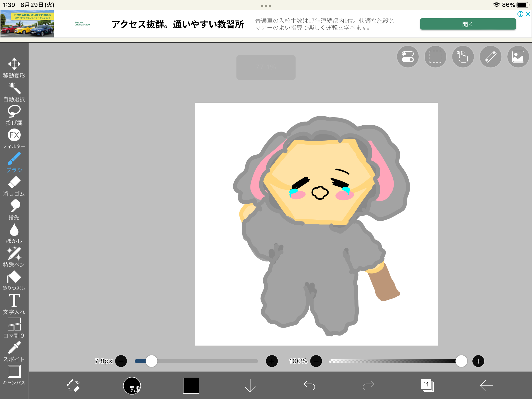
Task: Open the ad info icon
Action: click(520, 14)
